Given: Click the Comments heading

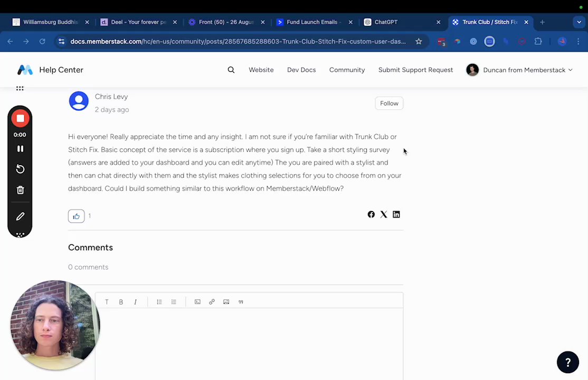Looking at the screenshot, I should pos(90,247).
